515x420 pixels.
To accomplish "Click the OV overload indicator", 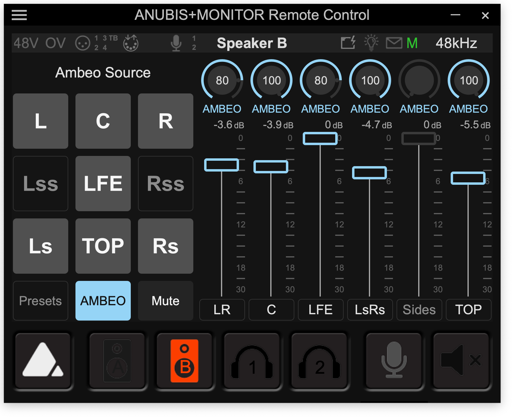I will pos(55,43).
